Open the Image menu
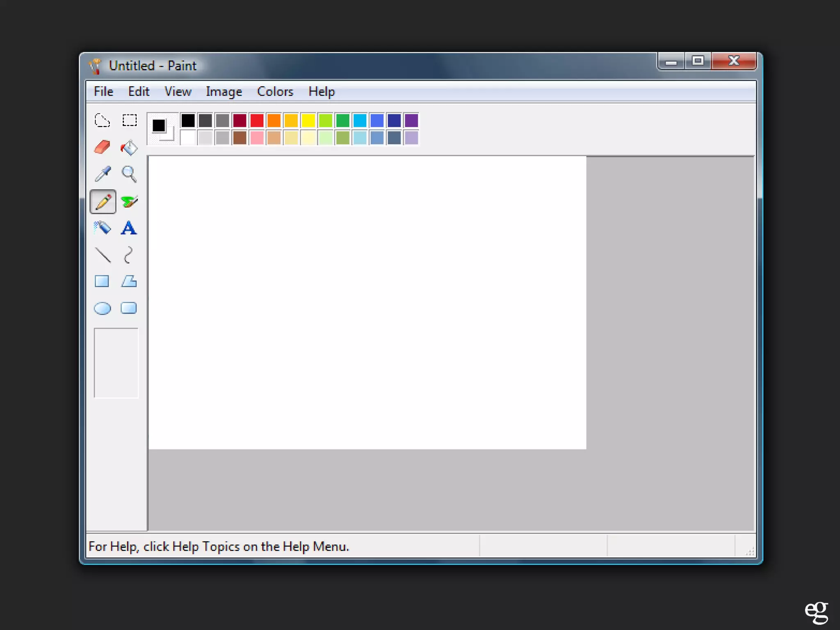The height and width of the screenshot is (630, 840). click(224, 91)
